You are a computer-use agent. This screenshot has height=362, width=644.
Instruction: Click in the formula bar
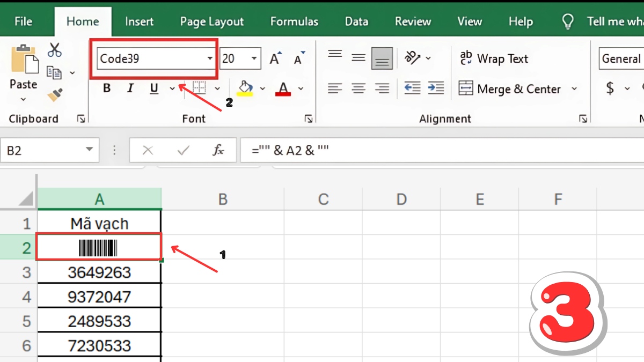[x=442, y=151]
